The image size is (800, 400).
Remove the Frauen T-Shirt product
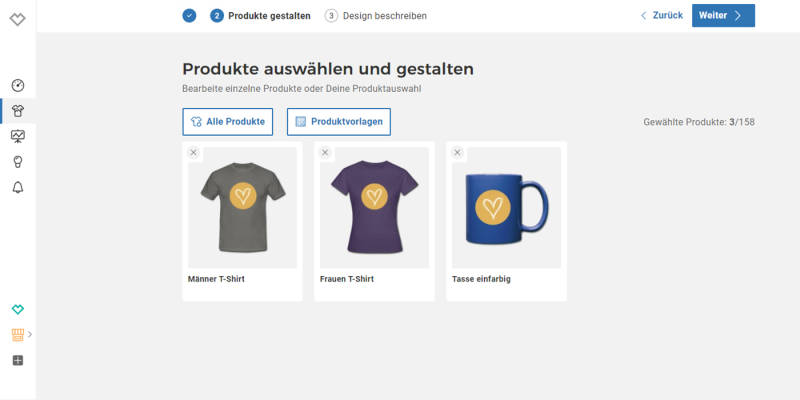click(x=325, y=153)
